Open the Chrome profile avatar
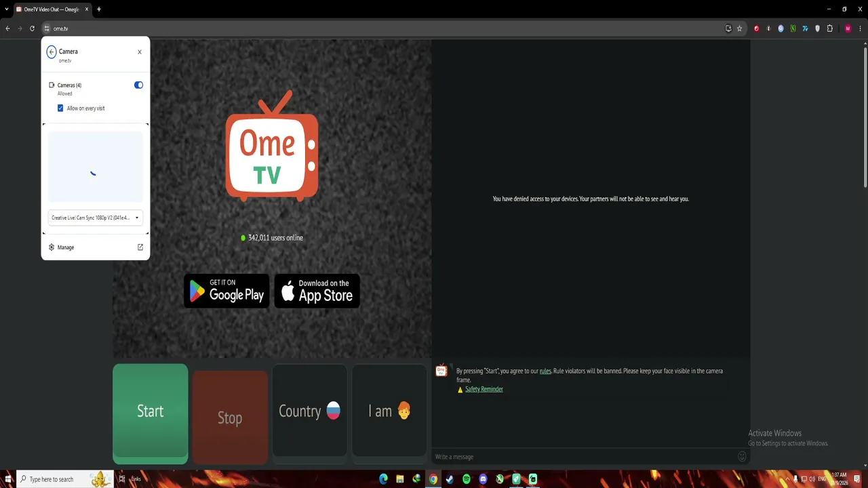Image resolution: width=868 pixels, height=488 pixels. point(848,28)
